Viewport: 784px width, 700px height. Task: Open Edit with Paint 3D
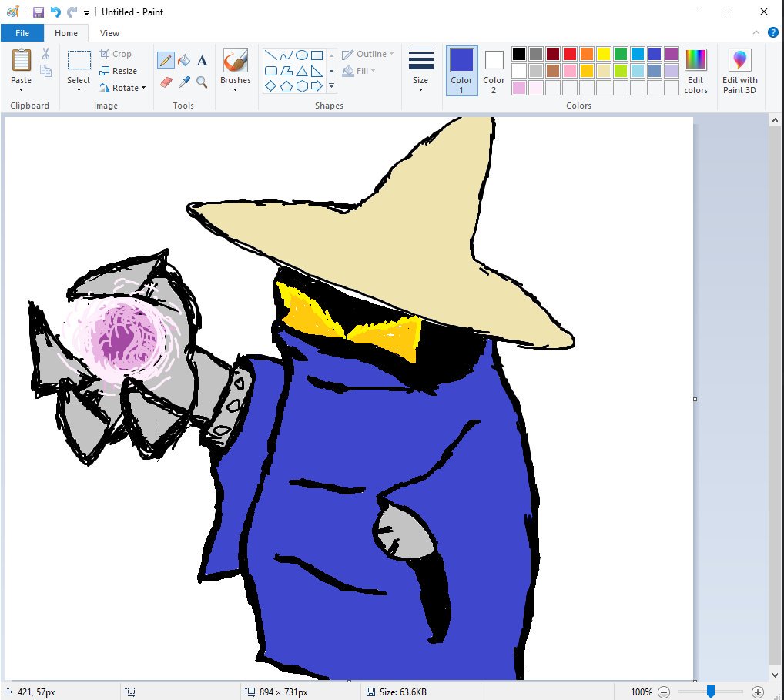click(739, 72)
